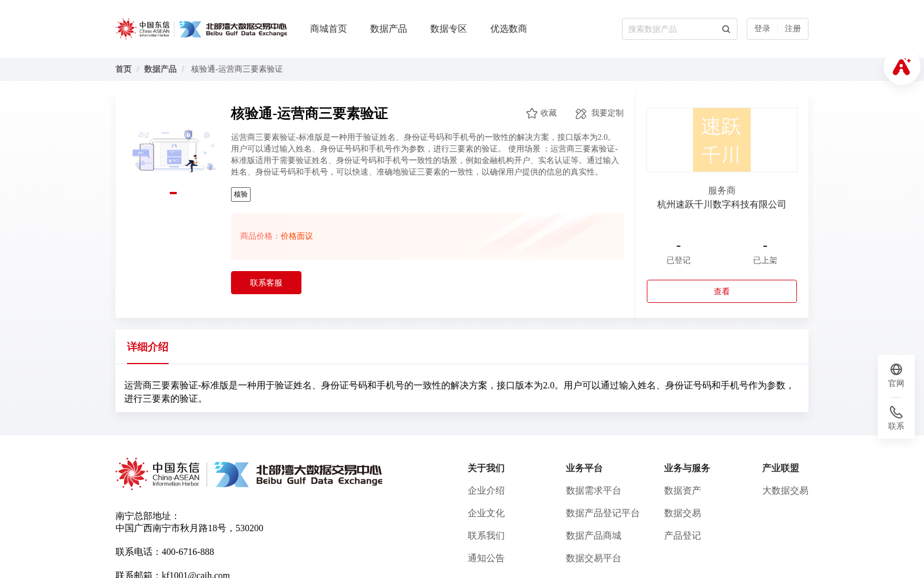
Task: Click the 联系客服 button
Action: [x=266, y=283]
